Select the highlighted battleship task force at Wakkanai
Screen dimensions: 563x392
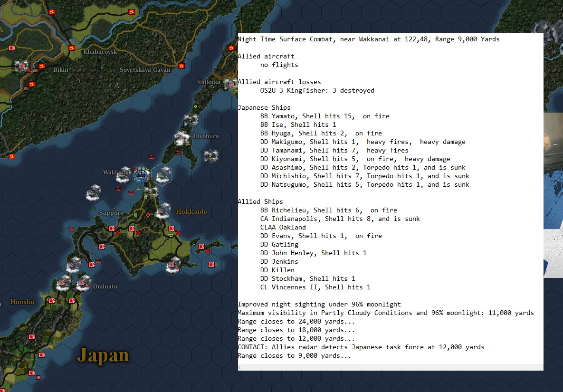pos(141,174)
